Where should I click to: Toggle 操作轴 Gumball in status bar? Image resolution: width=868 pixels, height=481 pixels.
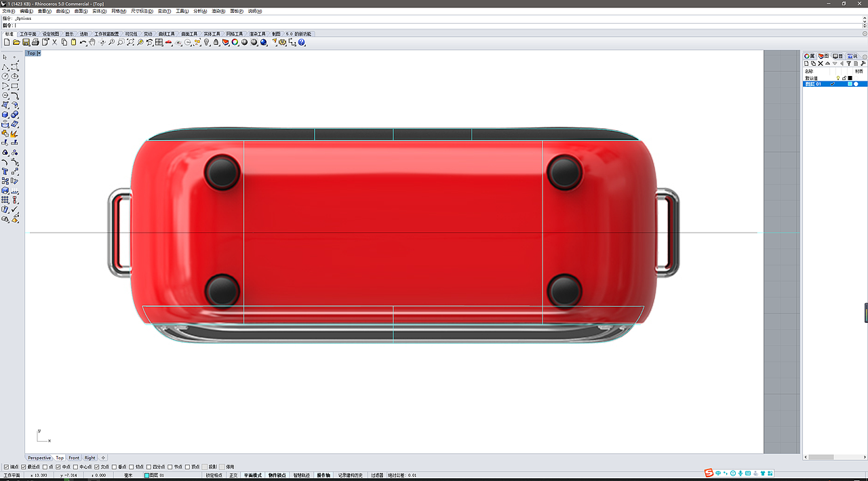(323, 476)
